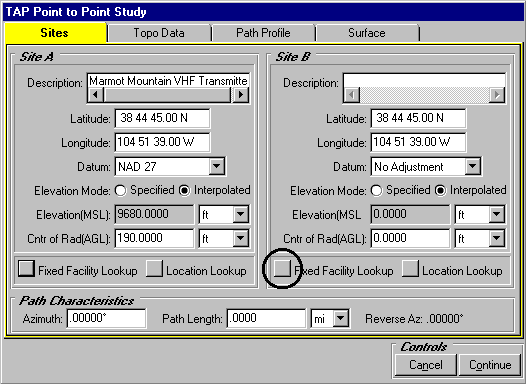Click Site A Longitude field
The height and width of the screenshot is (384, 526).
pos(162,142)
